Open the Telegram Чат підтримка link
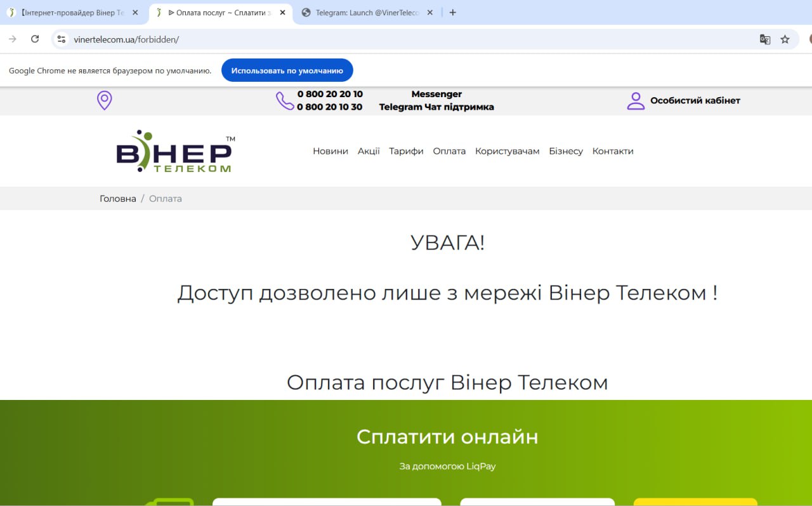The width and height of the screenshot is (812, 506). pos(436,107)
